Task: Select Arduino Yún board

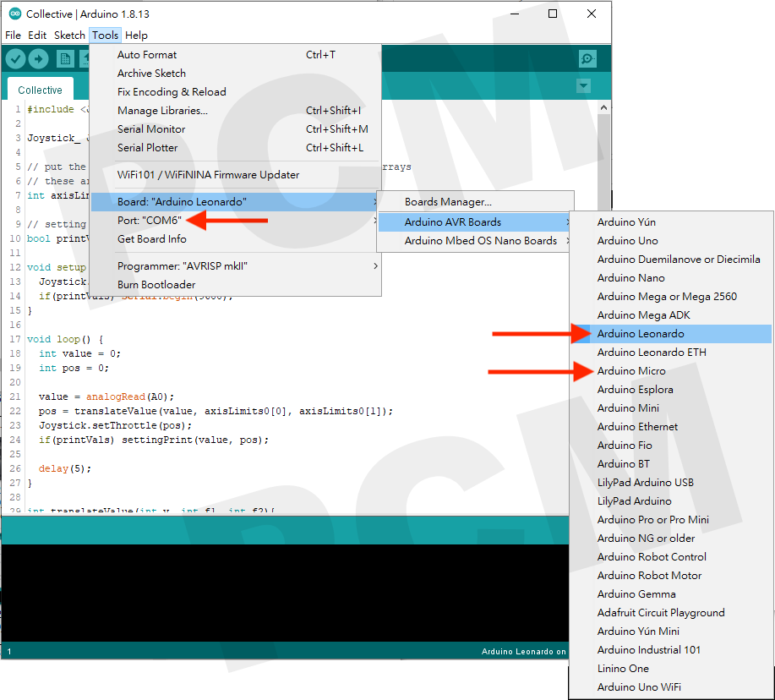Action: click(671, 222)
